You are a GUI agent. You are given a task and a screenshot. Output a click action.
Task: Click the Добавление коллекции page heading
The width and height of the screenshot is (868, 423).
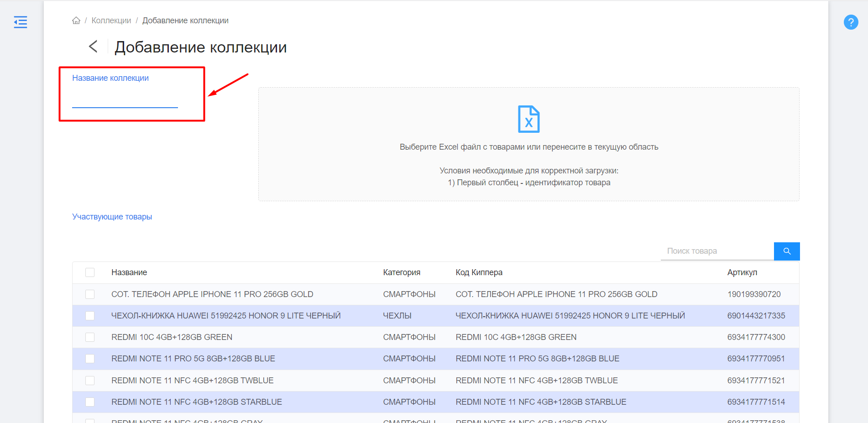tap(201, 47)
